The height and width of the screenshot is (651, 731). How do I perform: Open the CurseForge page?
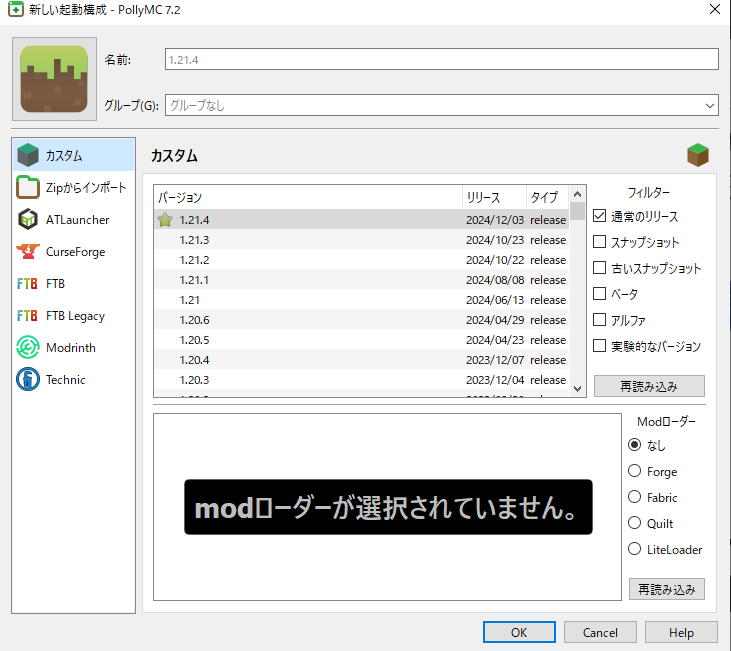point(74,251)
